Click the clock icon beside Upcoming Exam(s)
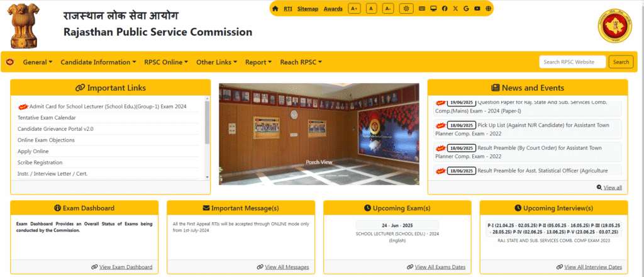The image size is (644, 277). [367, 208]
